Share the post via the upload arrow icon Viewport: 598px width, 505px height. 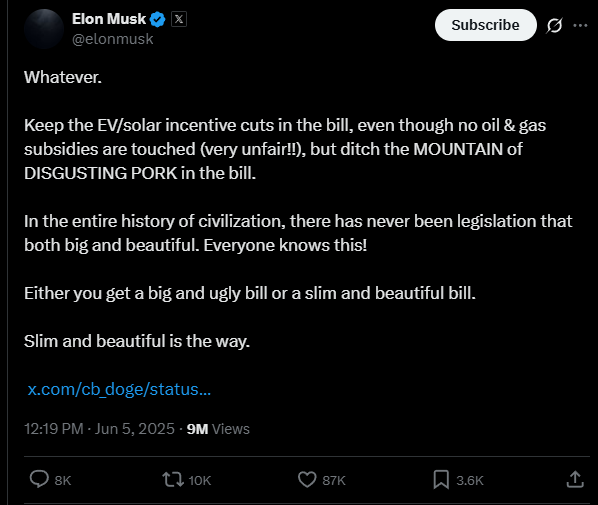tap(575, 479)
